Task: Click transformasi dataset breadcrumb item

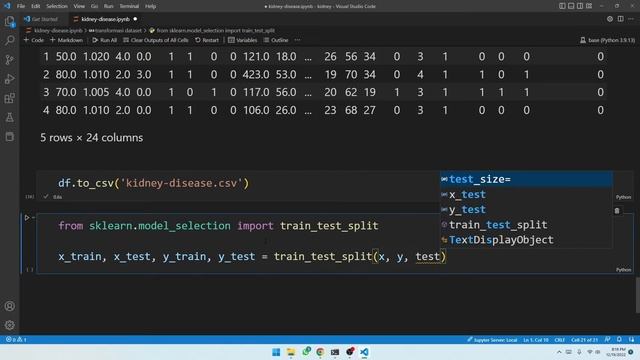Action: click(115, 31)
